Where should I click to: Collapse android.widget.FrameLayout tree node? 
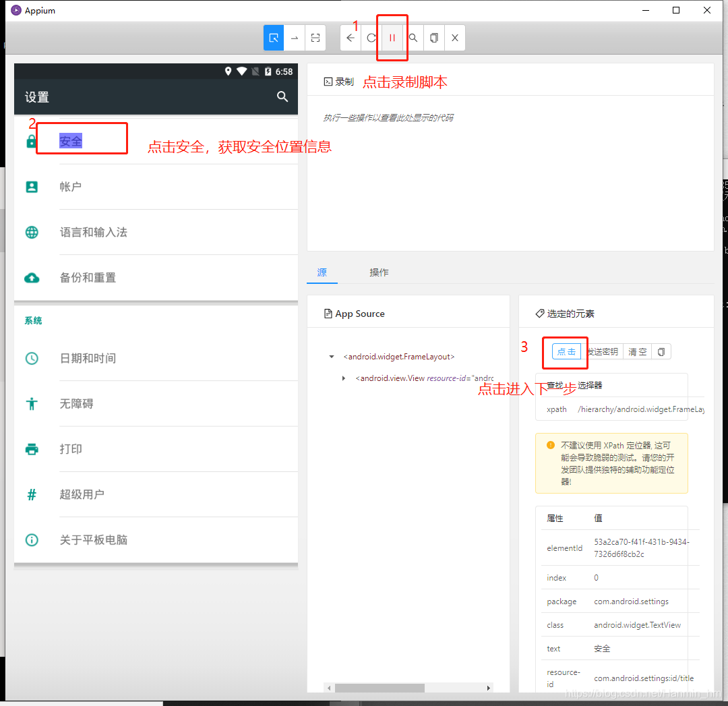tap(332, 357)
